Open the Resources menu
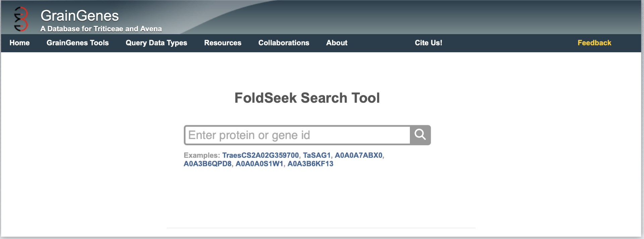 [x=223, y=43]
